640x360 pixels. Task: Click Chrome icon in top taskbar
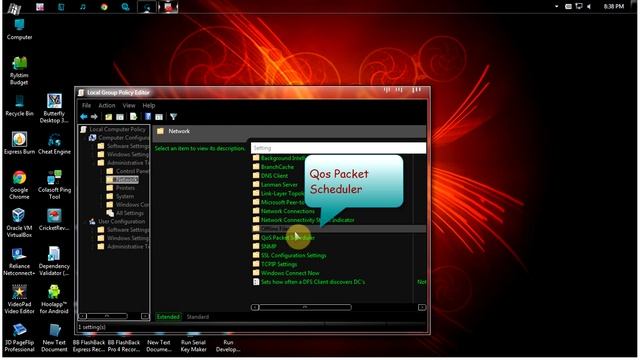click(x=104, y=7)
